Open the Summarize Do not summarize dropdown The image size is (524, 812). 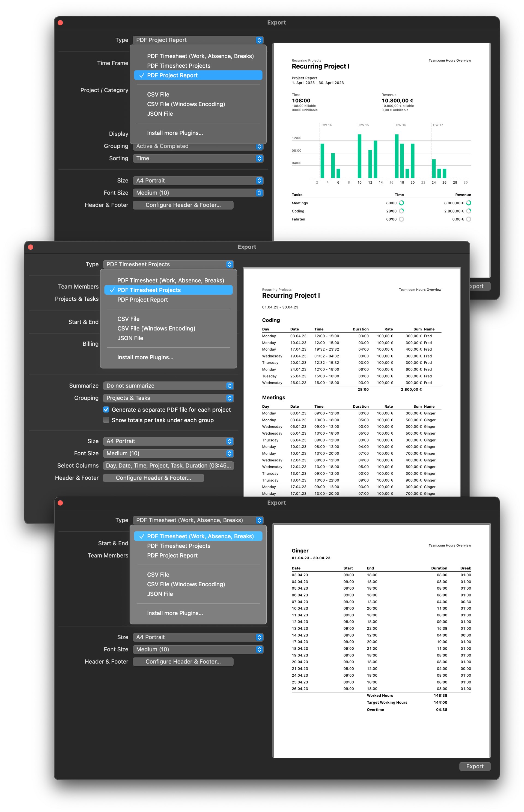click(168, 386)
